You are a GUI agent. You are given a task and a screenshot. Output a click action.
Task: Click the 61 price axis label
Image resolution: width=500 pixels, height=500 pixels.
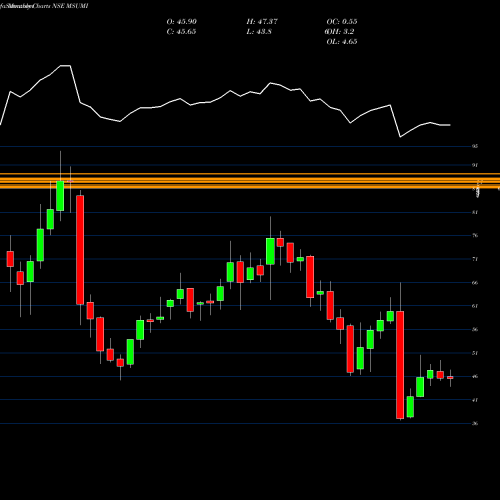coord(475,306)
